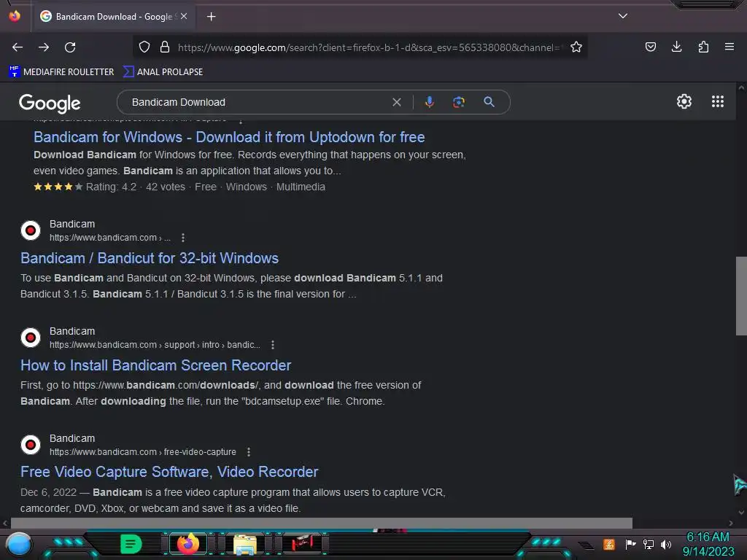Close the Bandicam Download tab
This screenshot has height=560, width=747.
pyautogui.click(x=184, y=16)
